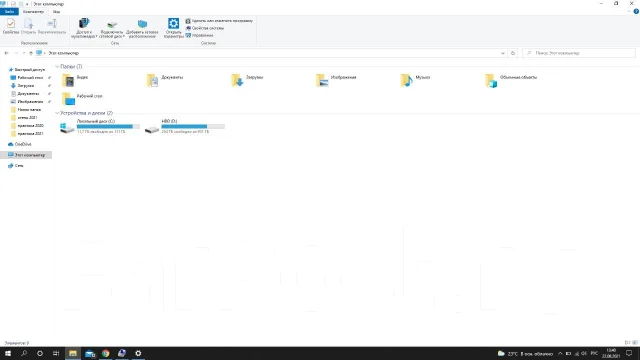
Task: Collapse the Устройства и диски (2) group
Action: click(57, 113)
